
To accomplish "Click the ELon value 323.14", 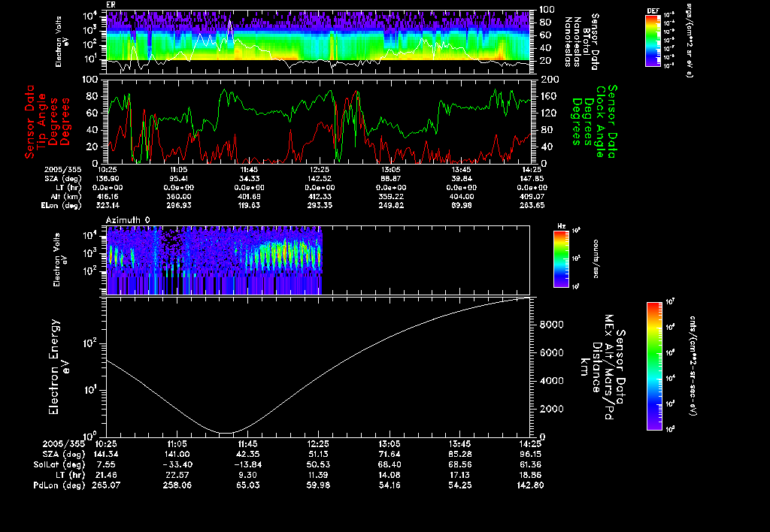I will pos(107,205).
